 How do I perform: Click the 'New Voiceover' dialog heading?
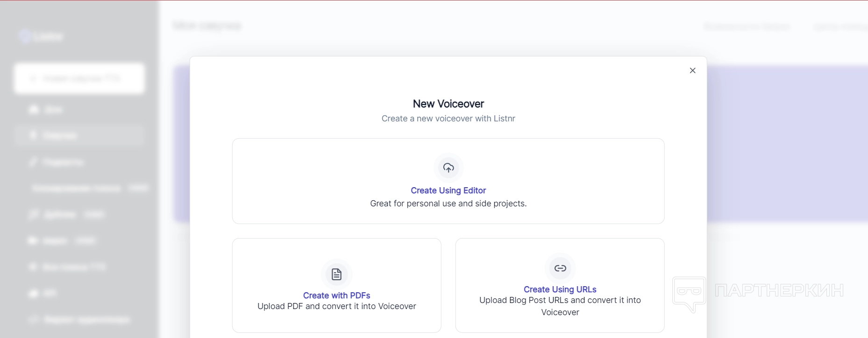[x=448, y=104]
